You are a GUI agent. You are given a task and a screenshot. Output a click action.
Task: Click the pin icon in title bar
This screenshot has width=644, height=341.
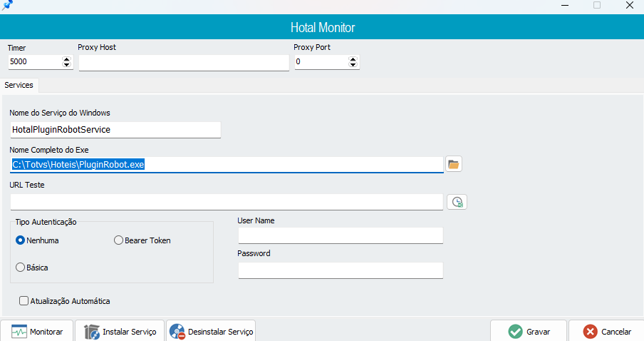click(7, 5)
